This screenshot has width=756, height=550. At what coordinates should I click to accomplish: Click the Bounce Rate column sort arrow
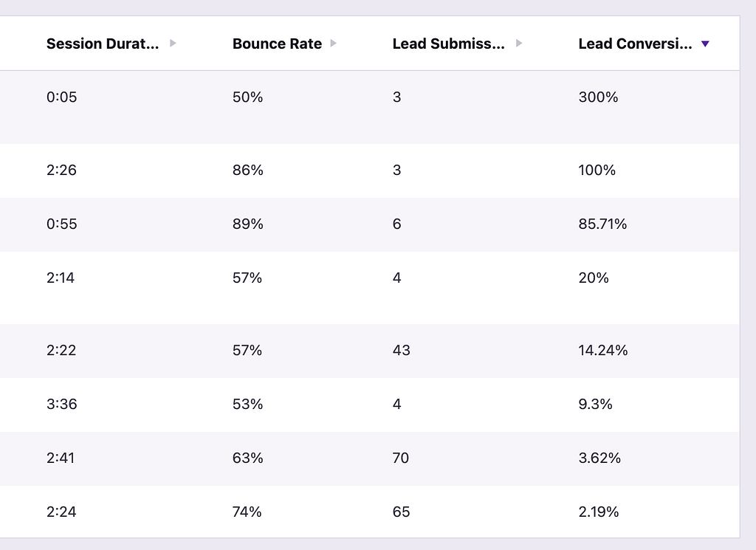coord(334,44)
